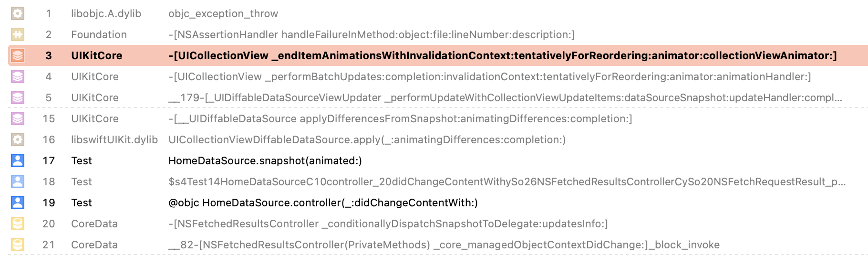Select the mangled $s4Test14HomeDataSource frame
This screenshot has height=256, width=868.
[506, 181]
